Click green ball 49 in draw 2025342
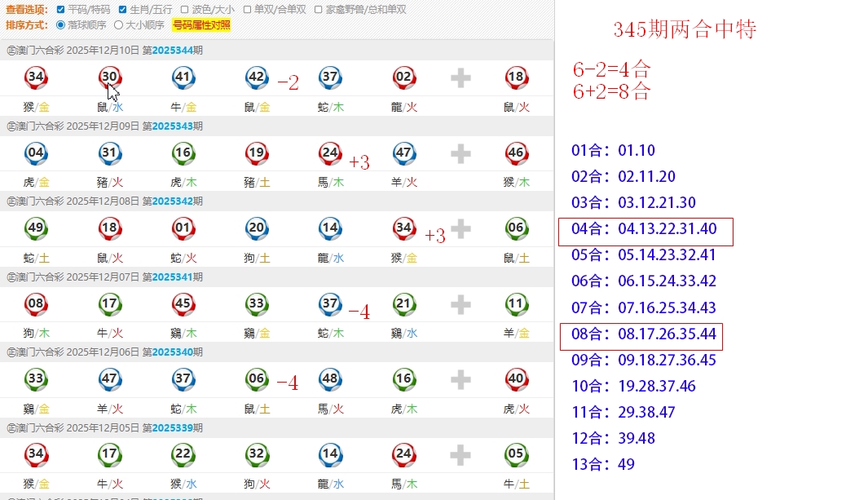Viewport: 868px width, 500px height. (36, 229)
